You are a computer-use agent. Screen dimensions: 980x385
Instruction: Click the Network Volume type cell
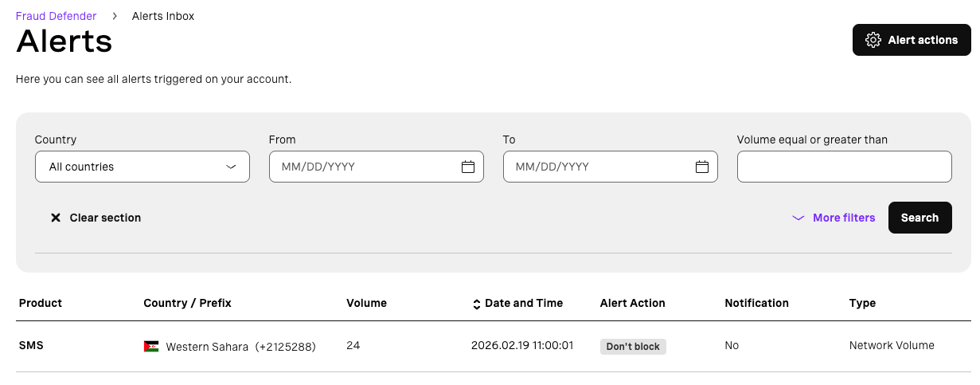point(892,345)
